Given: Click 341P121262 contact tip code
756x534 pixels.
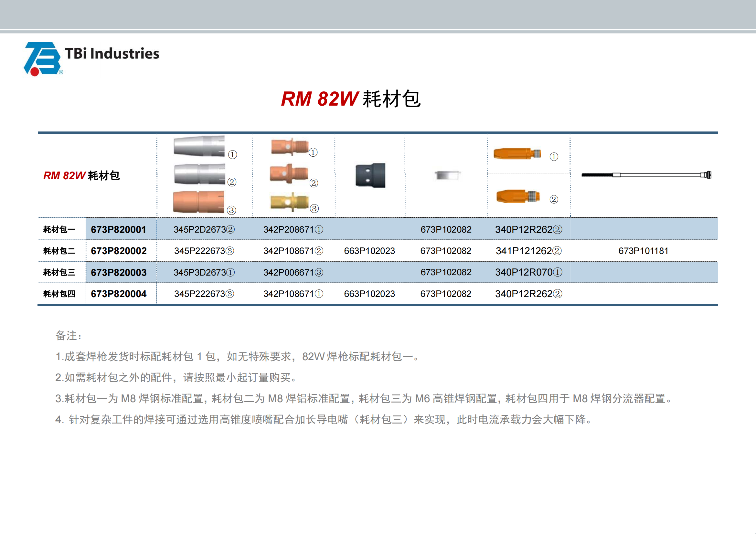Looking at the screenshot, I should pyautogui.click(x=528, y=251).
